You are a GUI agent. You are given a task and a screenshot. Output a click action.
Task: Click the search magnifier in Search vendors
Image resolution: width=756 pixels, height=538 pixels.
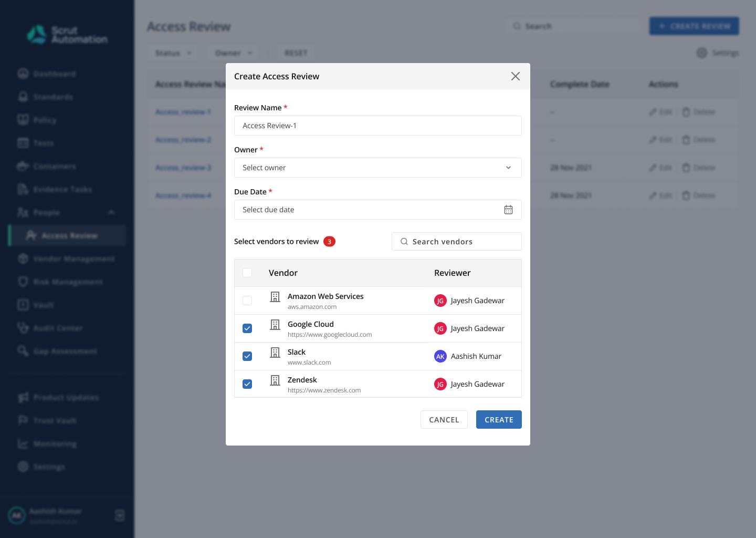(x=404, y=242)
